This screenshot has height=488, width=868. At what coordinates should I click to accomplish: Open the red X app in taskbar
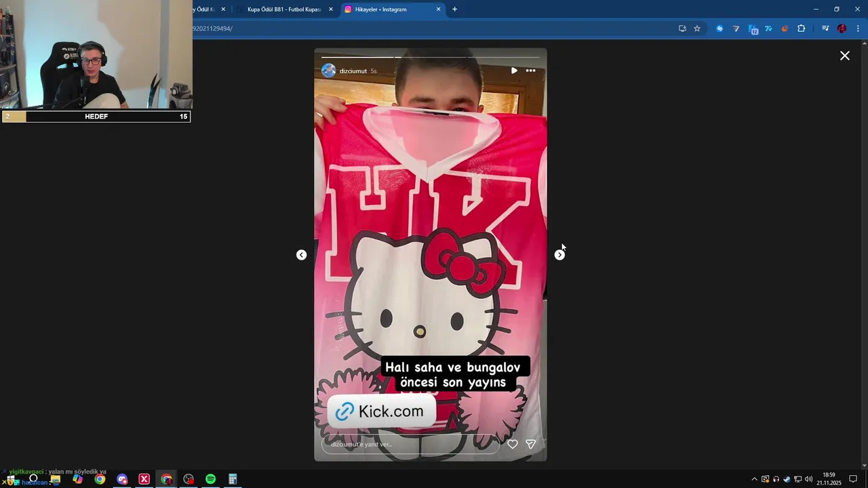pyautogui.click(x=144, y=479)
